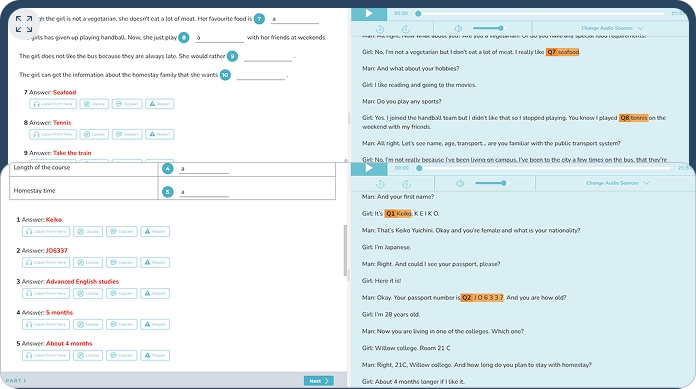Click the lower audio progress bar handle
Screen dimensions: 696x389
point(419,168)
